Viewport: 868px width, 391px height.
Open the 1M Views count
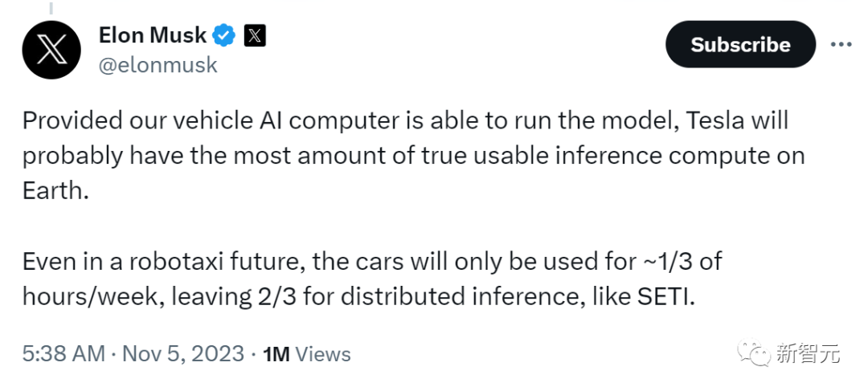(307, 354)
